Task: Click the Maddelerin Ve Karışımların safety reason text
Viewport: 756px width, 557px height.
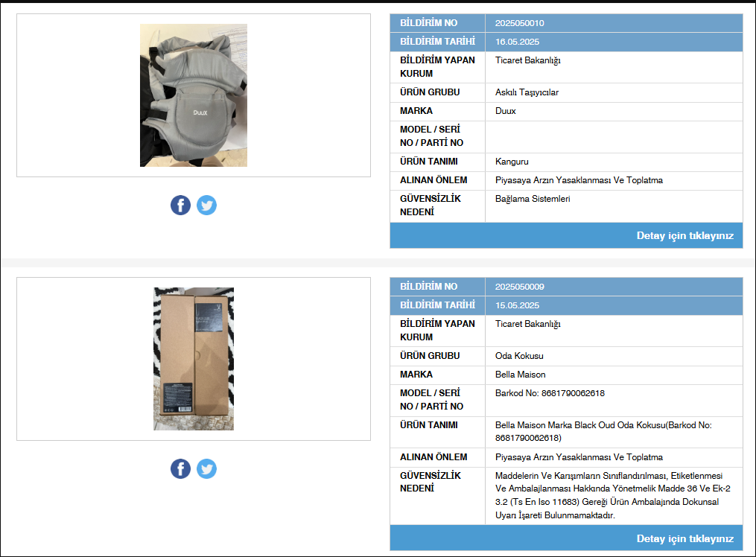Action: click(612, 495)
